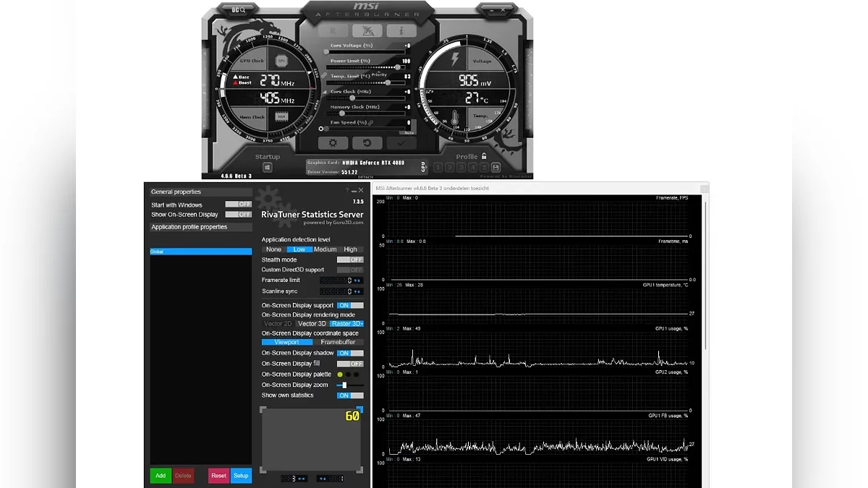868x488 pixels.
Task: Turn on Show On-Screen Display switch
Action: (238, 215)
